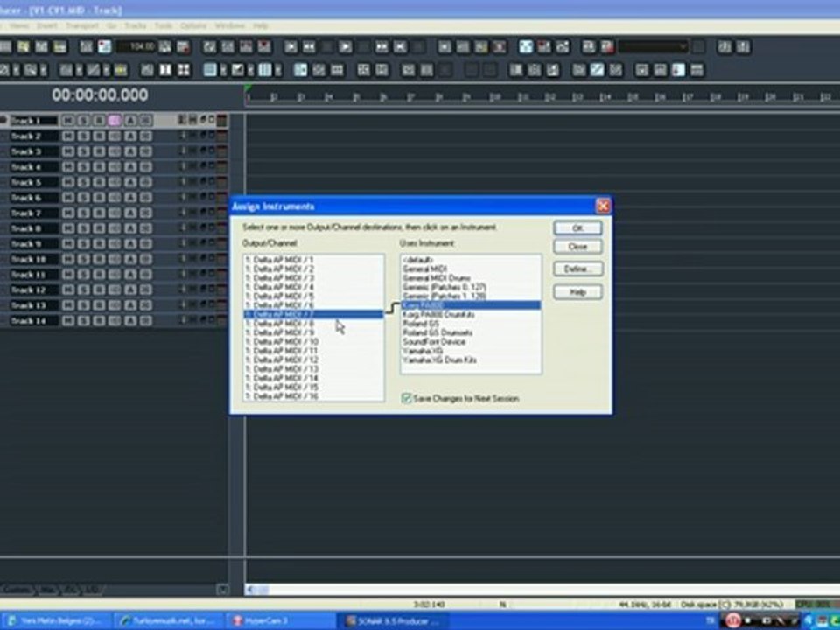Select the <default> instrument entry
Viewport: 840px width, 630px height.
pyautogui.click(x=471, y=260)
